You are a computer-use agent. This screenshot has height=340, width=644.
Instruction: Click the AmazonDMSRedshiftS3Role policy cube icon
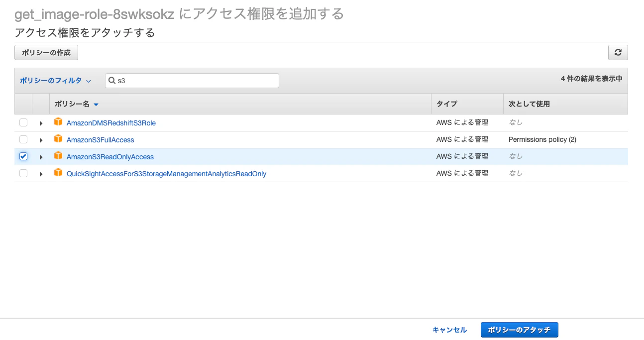[58, 122]
